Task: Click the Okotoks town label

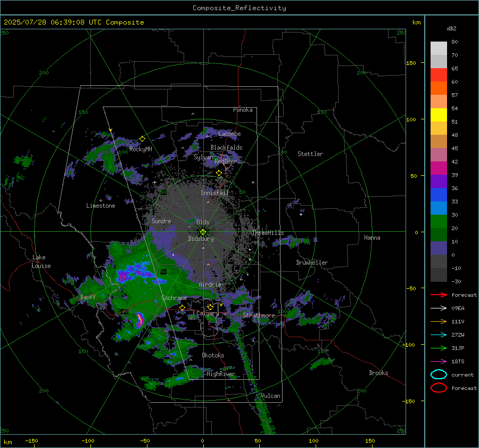Action: coord(213,355)
